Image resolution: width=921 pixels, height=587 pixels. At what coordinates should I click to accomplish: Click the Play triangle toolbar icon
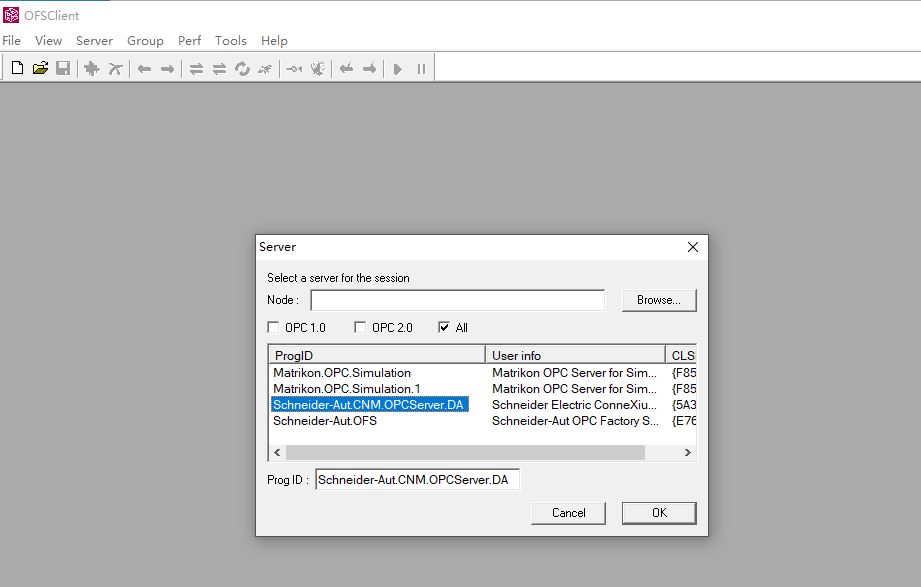[x=398, y=69]
